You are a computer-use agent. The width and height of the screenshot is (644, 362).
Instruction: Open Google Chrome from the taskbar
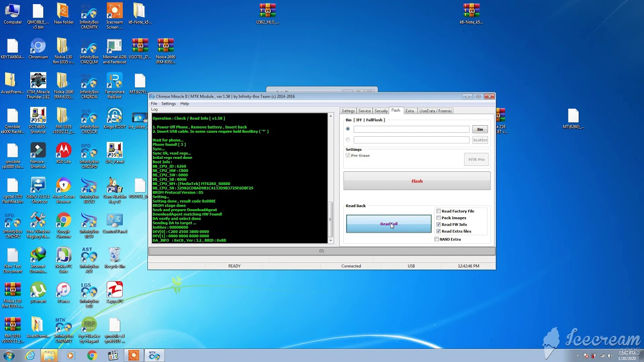coord(92,355)
